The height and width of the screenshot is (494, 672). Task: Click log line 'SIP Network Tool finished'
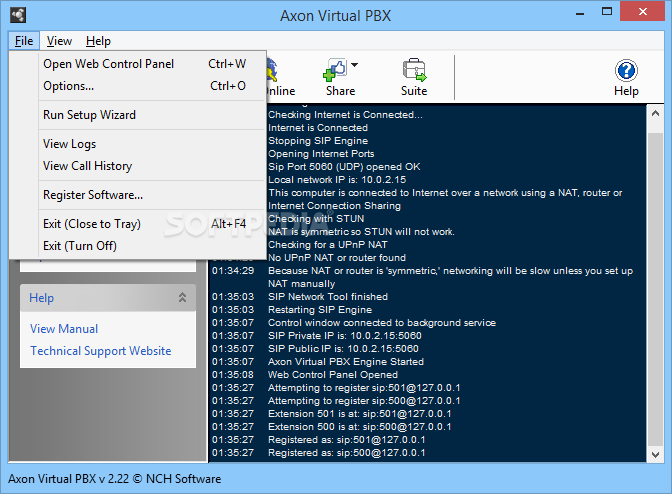[x=328, y=297]
